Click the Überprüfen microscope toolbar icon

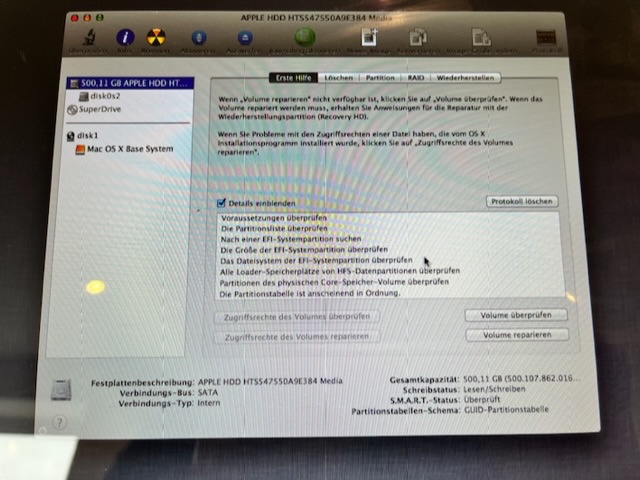(88, 38)
